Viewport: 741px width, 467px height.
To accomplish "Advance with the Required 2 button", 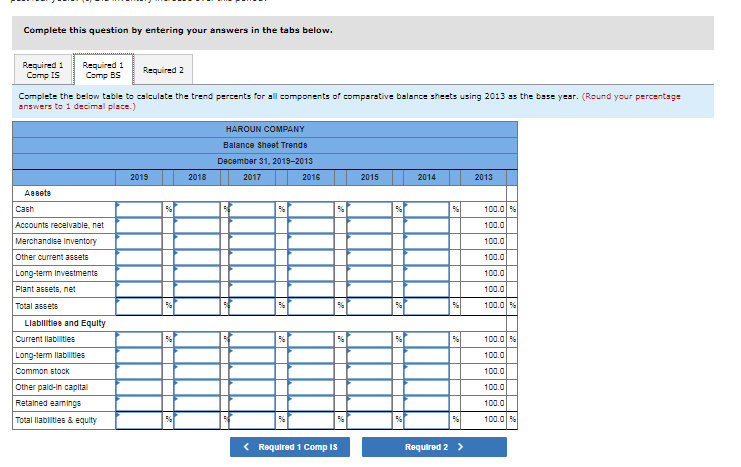I will [x=434, y=447].
